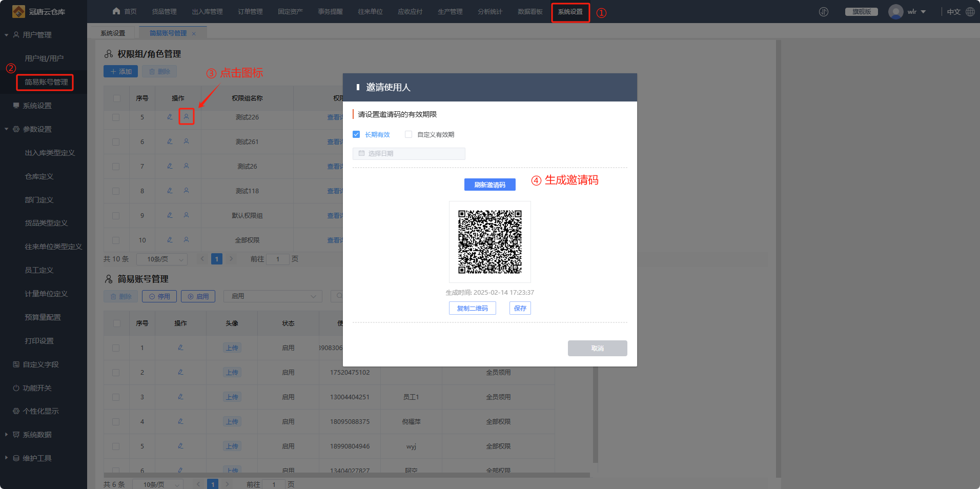Edit the 全部权限 permission group row
Screen dimensions: 980x489
(x=170, y=240)
